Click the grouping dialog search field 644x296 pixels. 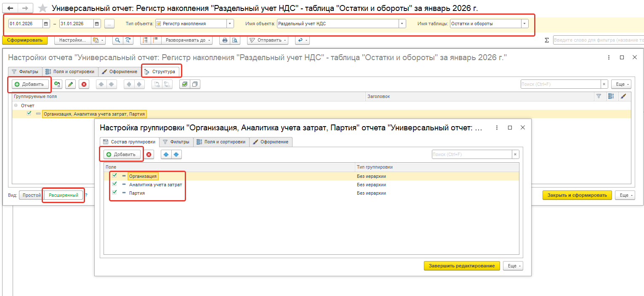pos(471,154)
